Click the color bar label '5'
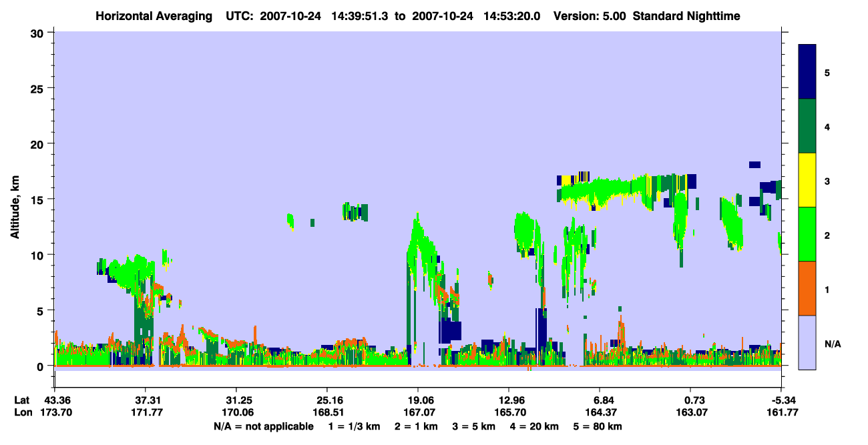Viewport: 868px width, 445px height. click(x=827, y=72)
